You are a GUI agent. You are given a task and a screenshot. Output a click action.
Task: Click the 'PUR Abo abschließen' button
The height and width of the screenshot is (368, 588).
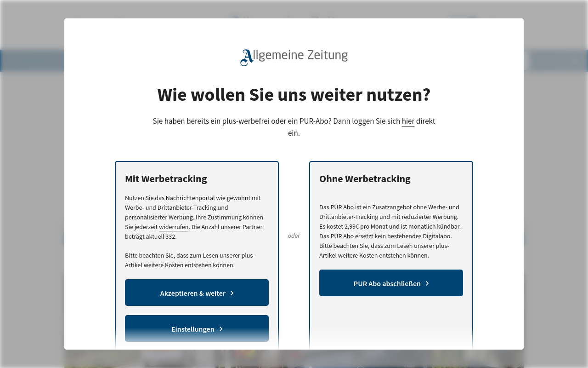pos(391,283)
